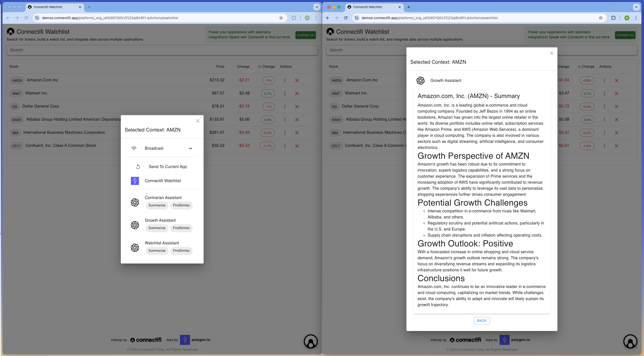Click Watchlist Assistant OpenAI icon
Screen dimensions: 644x356
click(135, 248)
